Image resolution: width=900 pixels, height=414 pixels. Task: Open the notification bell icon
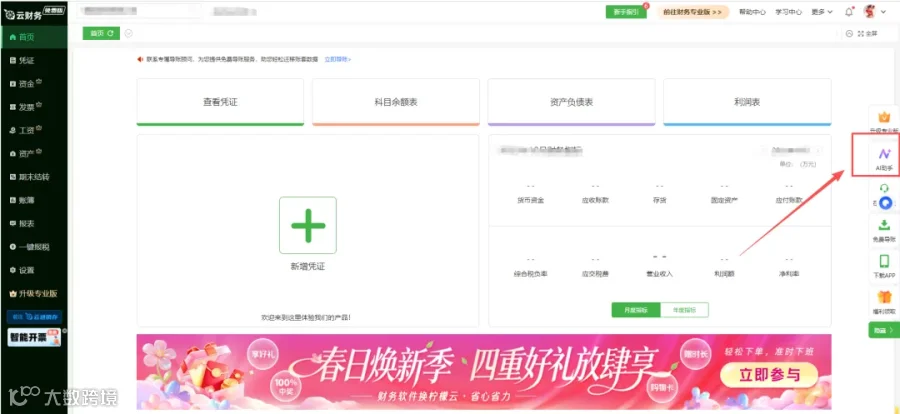849,12
